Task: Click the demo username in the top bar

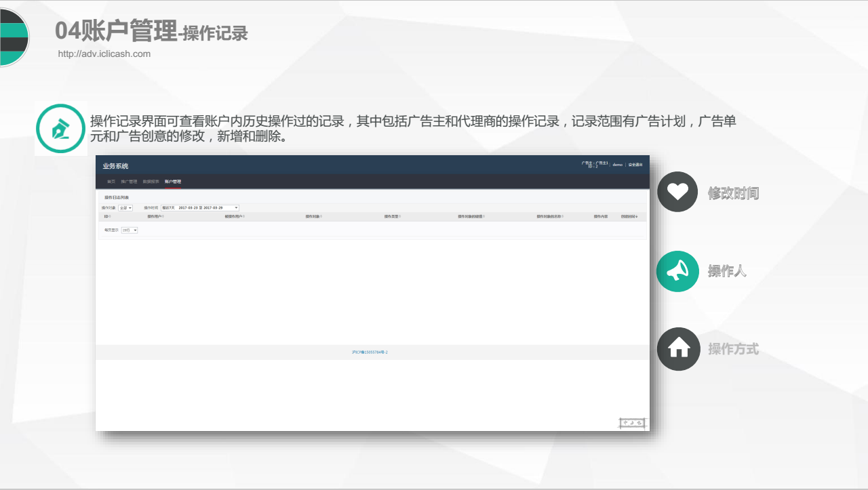Action: [616, 164]
